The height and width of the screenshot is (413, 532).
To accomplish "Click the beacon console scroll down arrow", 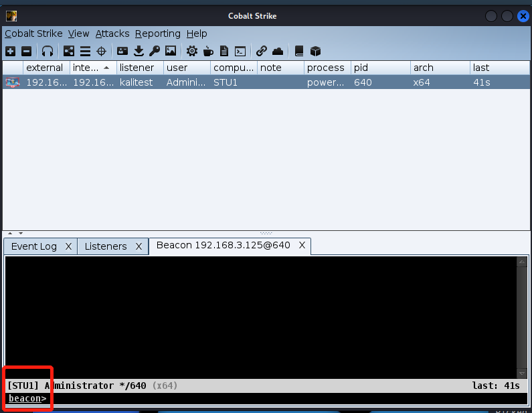I will point(522,374).
